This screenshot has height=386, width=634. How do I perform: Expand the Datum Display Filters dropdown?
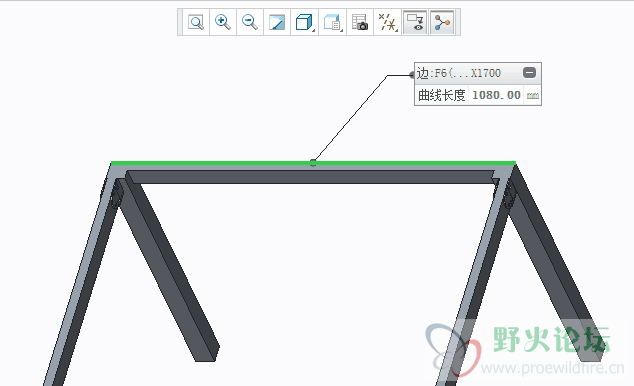click(x=387, y=22)
